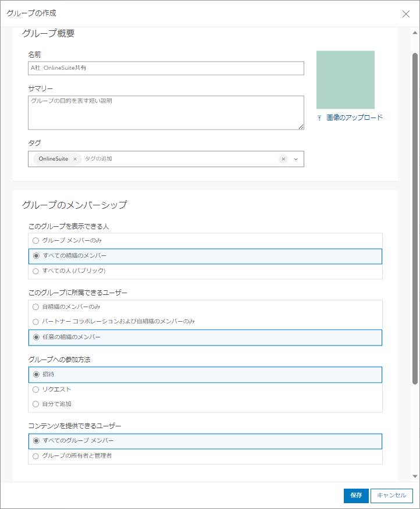Close the グループの作成 dialog
The height and width of the screenshot is (509, 420).
click(406, 14)
